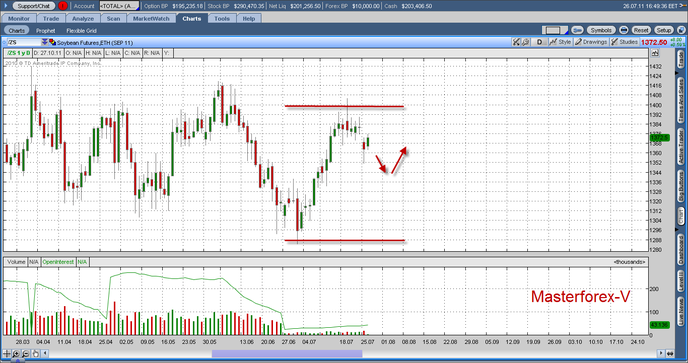Image resolution: width=688 pixels, height=363 pixels.
Task: Open the Symbols button
Action: [x=601, y=30]
